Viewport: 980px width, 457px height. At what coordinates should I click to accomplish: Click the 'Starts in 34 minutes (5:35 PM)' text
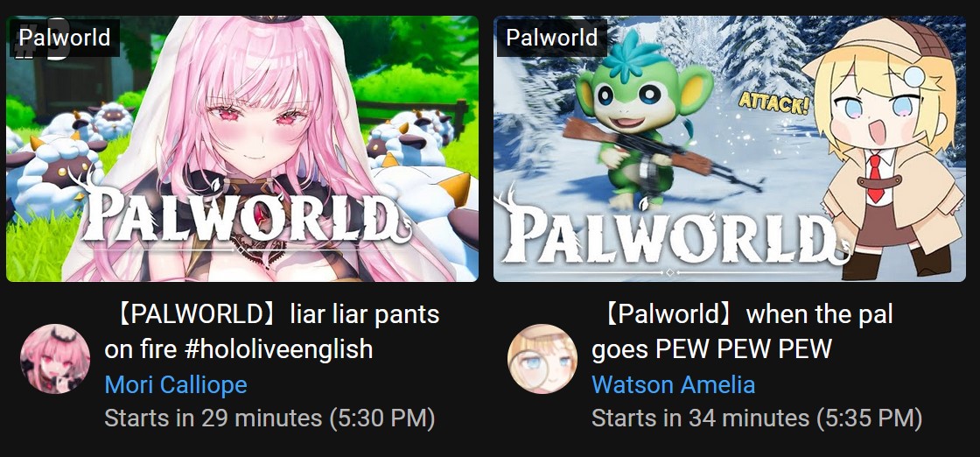coord(757,418)
